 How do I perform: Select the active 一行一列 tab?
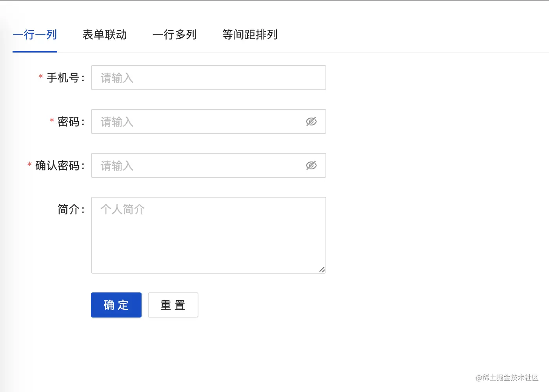pyautogui.click(x=35, y=35)
